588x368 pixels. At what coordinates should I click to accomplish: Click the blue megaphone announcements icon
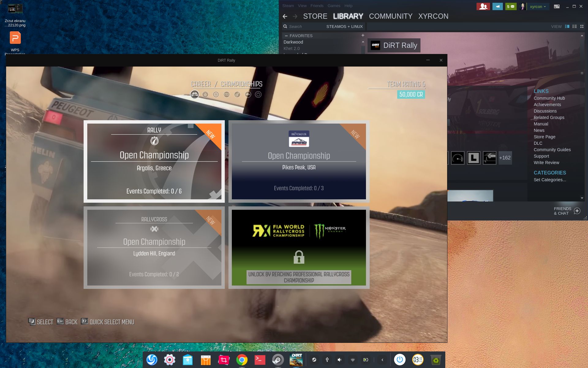497,6
